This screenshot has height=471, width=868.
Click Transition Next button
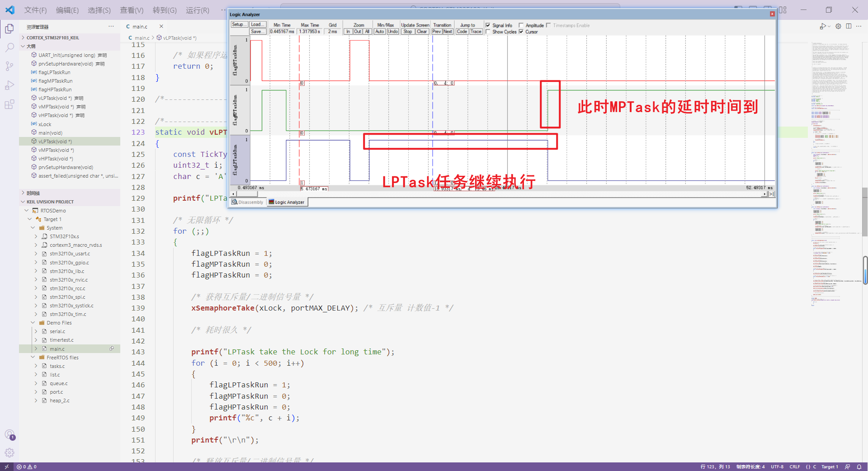[x=448, y=32]
